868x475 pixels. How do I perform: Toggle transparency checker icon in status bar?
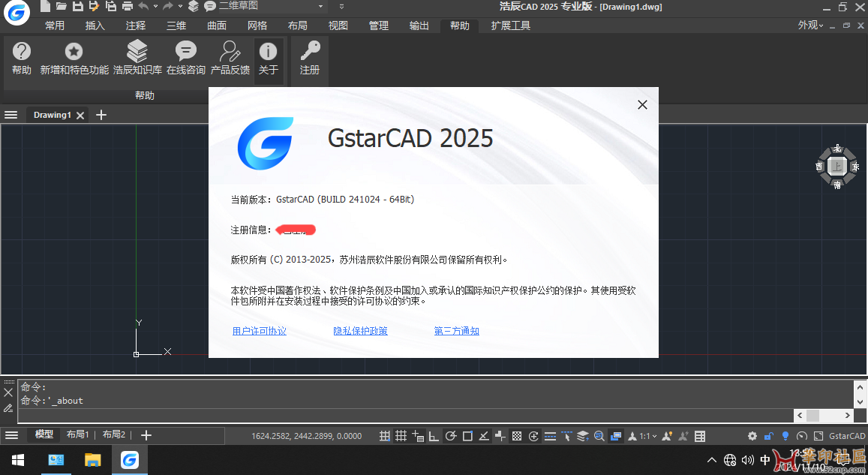[516, 436]
